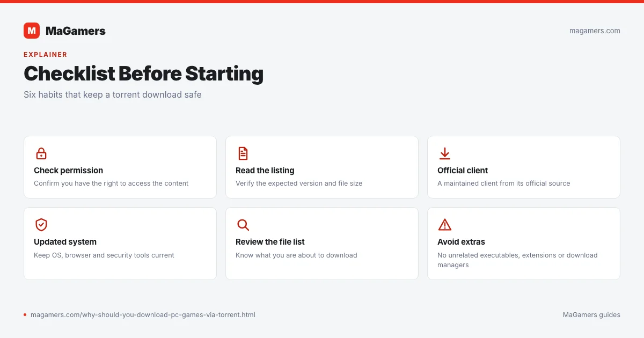The height and width of the screenshot is (338, 644).
Task: Click the MaGamers brand name
Action: (76, 31)
